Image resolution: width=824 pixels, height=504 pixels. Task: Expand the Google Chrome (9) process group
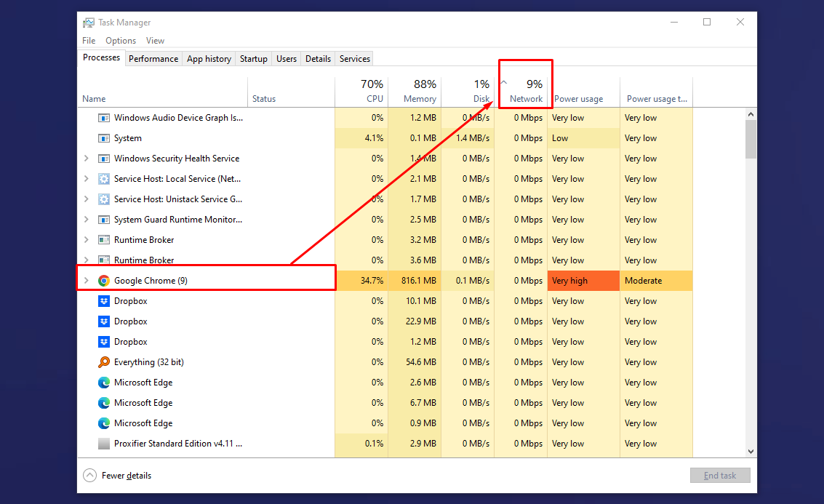(x=87, y=281)
